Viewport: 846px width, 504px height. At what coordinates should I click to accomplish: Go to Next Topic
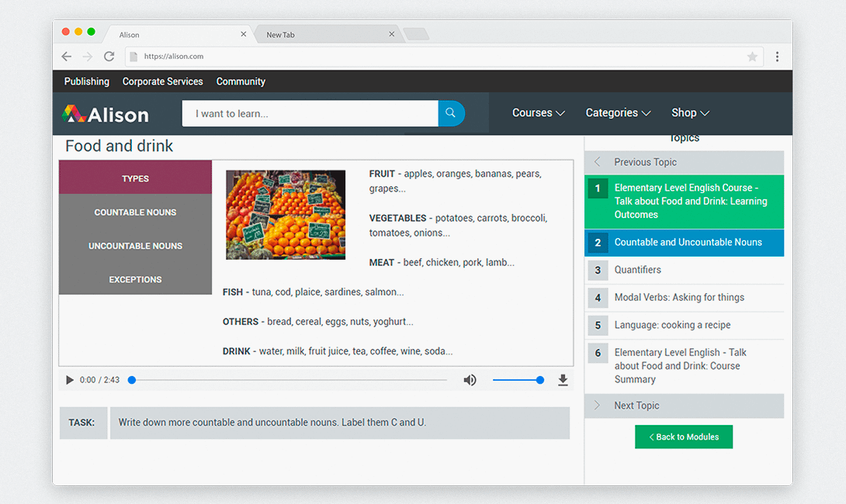pyautogui.click(x=684, y=406)
